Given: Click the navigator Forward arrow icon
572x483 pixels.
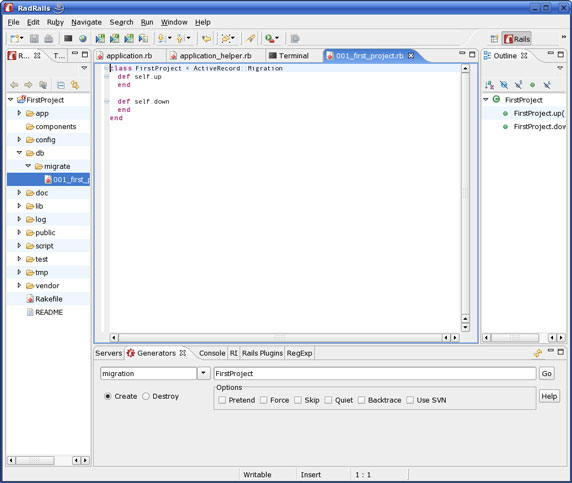Looking at the screenshot, I should 28,85.
